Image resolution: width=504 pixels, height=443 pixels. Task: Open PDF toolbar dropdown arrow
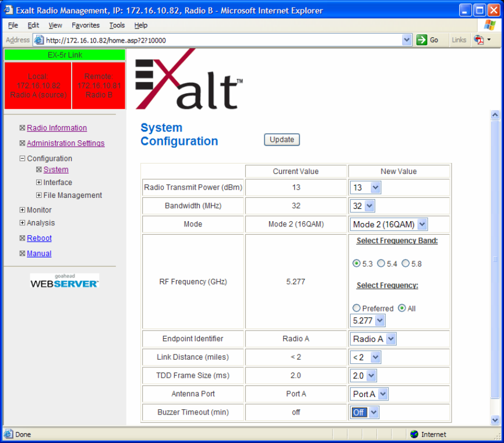(489, 40)
